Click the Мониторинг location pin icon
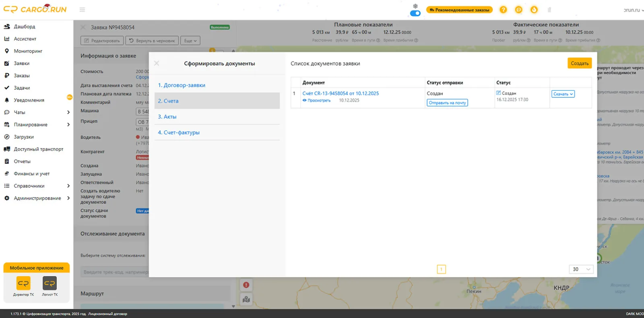The image size is (644, 318). (7, 51)
